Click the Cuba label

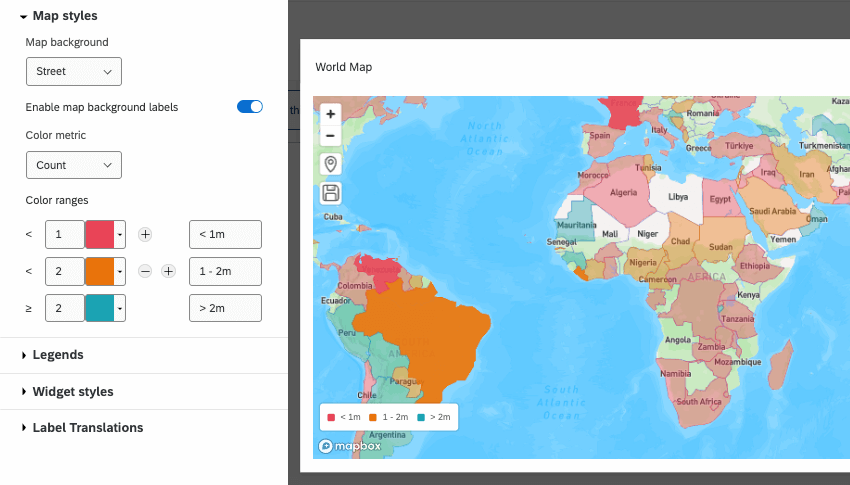[333, 217]
